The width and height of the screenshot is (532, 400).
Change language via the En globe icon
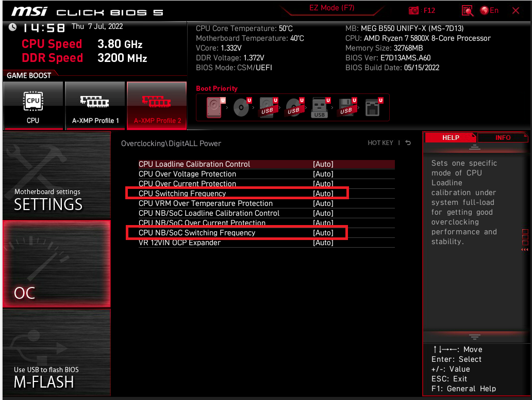[x=489, y=10]
